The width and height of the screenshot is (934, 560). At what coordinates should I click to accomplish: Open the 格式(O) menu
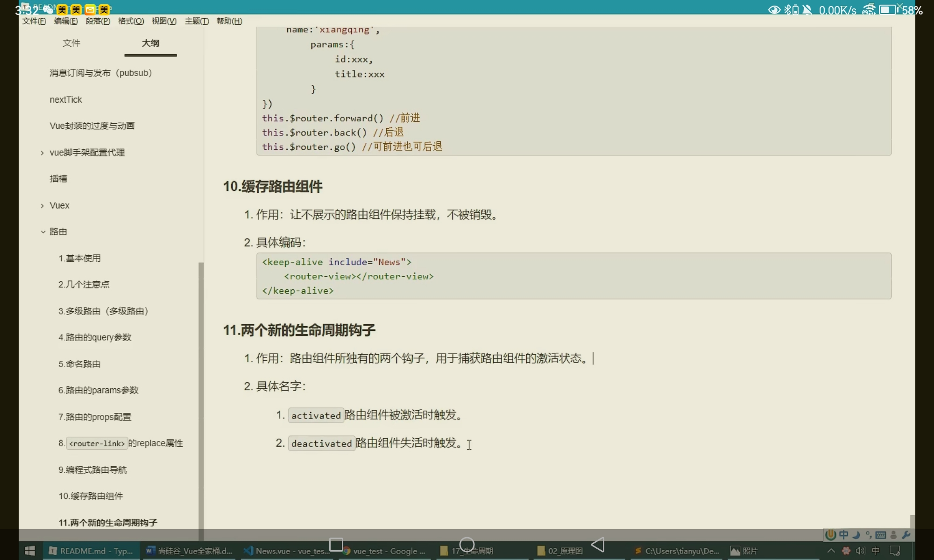pos(131,21)
